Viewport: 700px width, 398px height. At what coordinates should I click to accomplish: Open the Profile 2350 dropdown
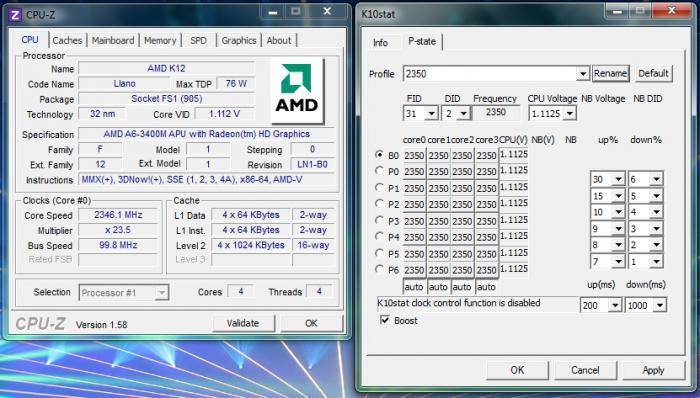583,74
